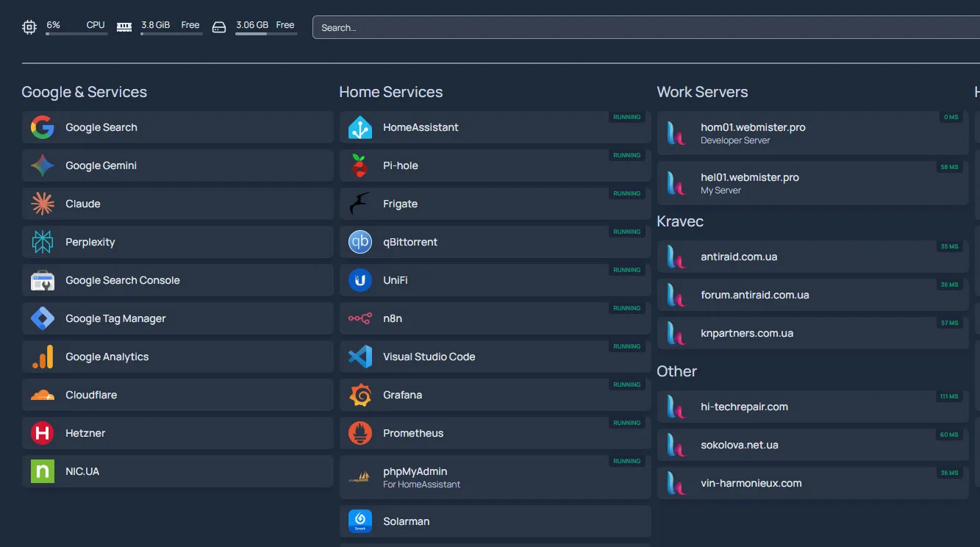Collapse the Work Servers group heading
The height and width of the screenshot is (547, 980).
pos(702,92)
